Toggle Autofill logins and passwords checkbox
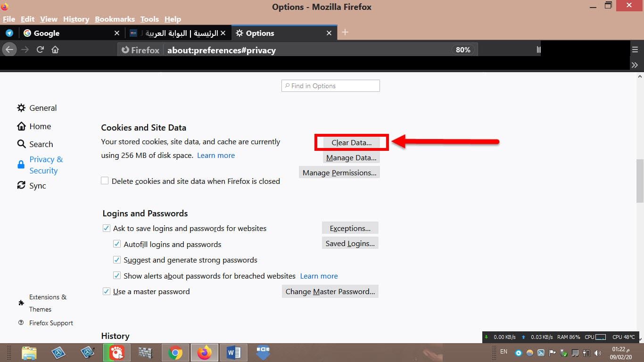Screen dimensions: 644x362 coord(117,244)
